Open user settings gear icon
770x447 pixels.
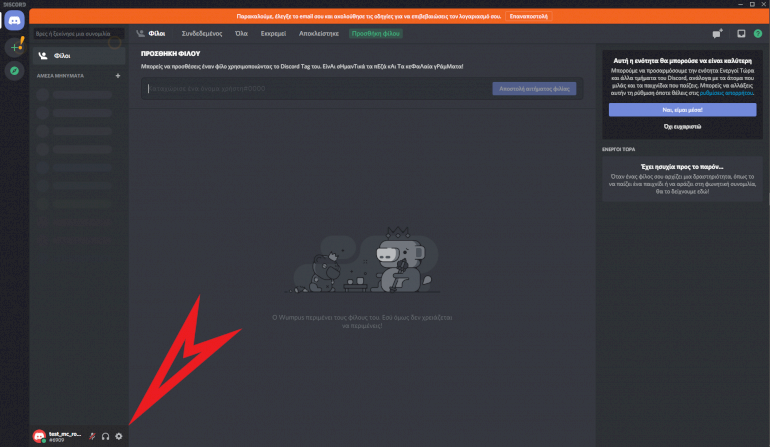coord(118,436)
